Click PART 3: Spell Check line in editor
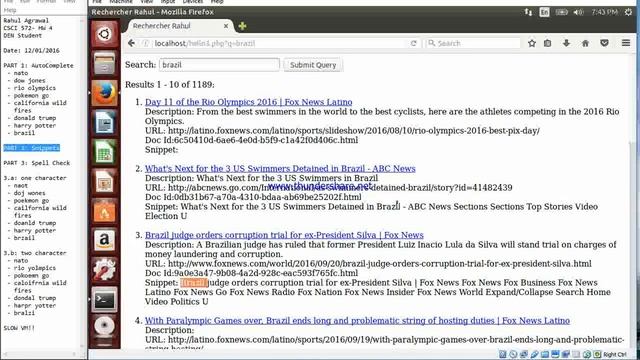 click(x=37, y=163)
